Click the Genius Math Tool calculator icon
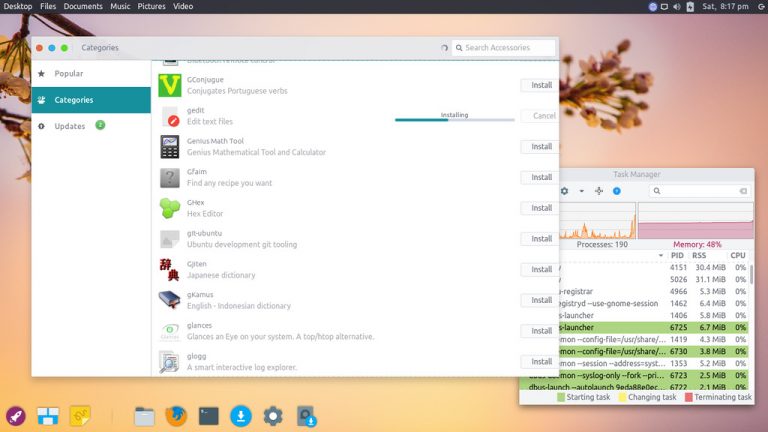Screen dimensions: 768x432 pos(169,147)
